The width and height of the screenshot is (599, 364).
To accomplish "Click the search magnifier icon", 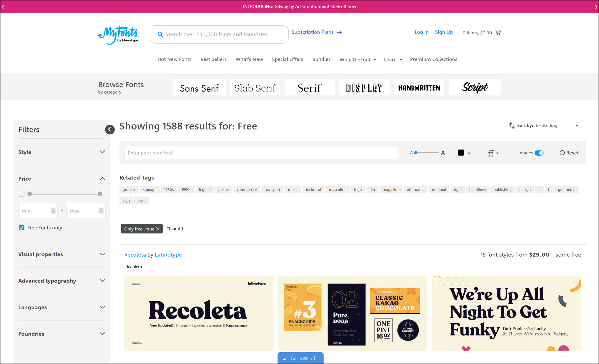I will [x=160, y=34].
